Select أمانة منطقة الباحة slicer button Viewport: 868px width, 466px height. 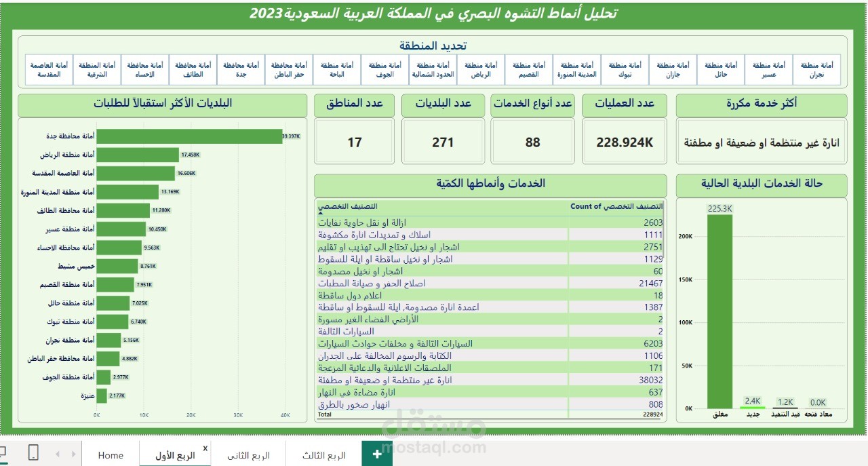click(337, 70)
